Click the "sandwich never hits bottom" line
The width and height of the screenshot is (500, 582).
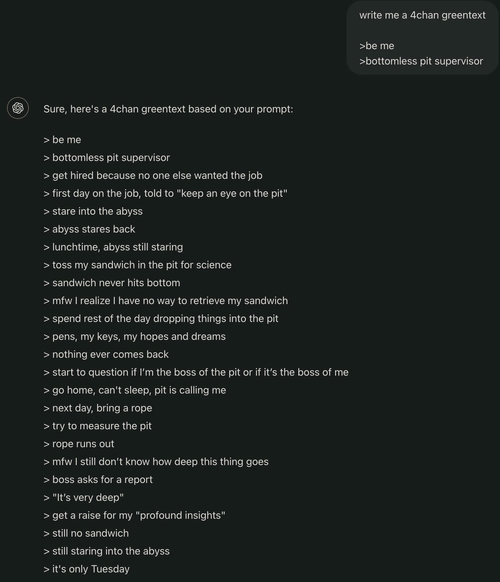pyautogui.click(x=112, y=283)
